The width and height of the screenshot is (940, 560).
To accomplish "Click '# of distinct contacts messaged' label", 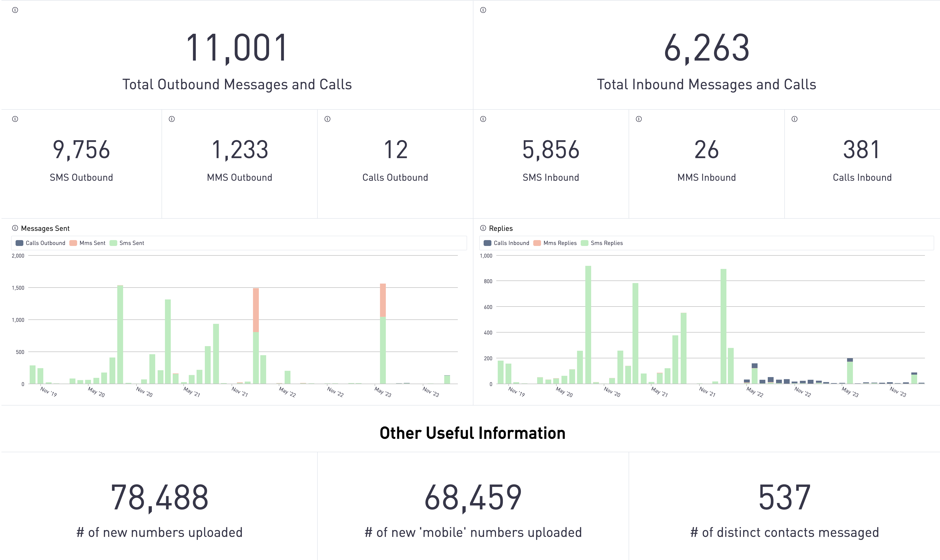I will pyautogui.click(x=785, y=533).
